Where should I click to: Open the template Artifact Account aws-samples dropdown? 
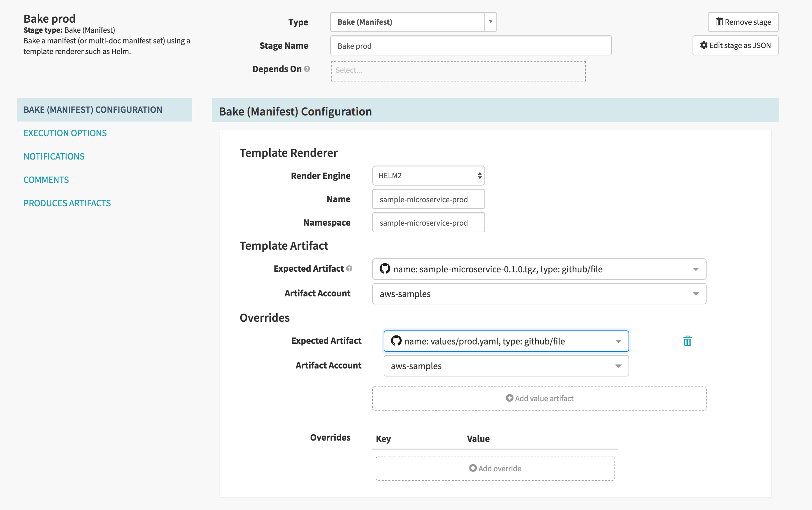point(695,294)
